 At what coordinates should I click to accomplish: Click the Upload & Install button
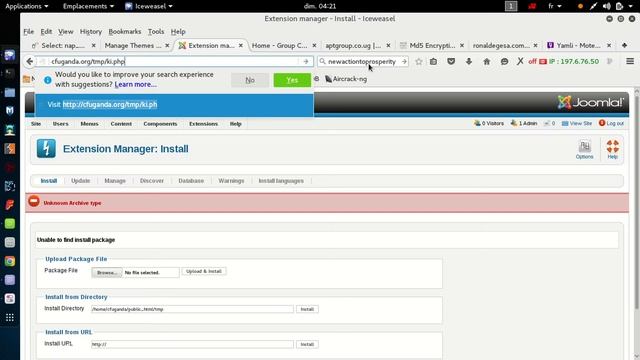204,271
